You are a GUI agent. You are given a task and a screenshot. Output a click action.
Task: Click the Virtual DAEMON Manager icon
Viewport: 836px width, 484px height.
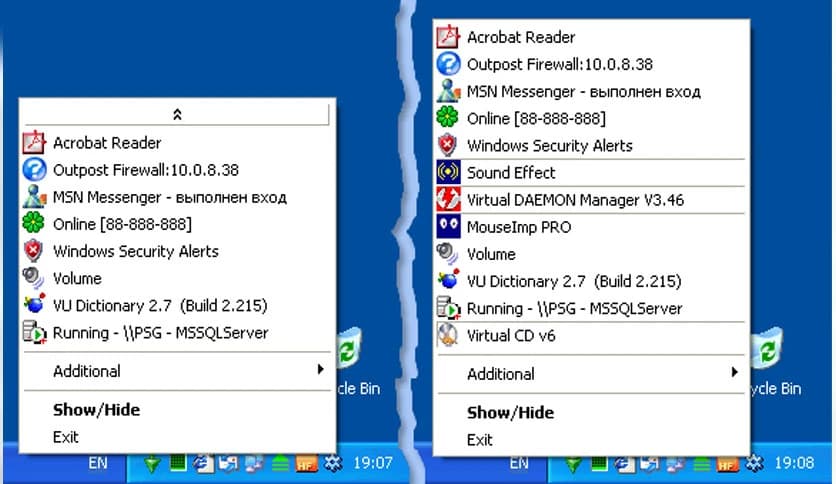[x=448, y=200]
